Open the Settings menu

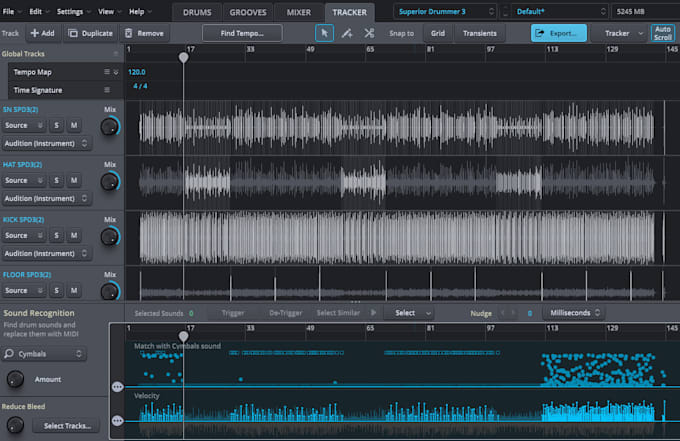click(x=74, y=12)
